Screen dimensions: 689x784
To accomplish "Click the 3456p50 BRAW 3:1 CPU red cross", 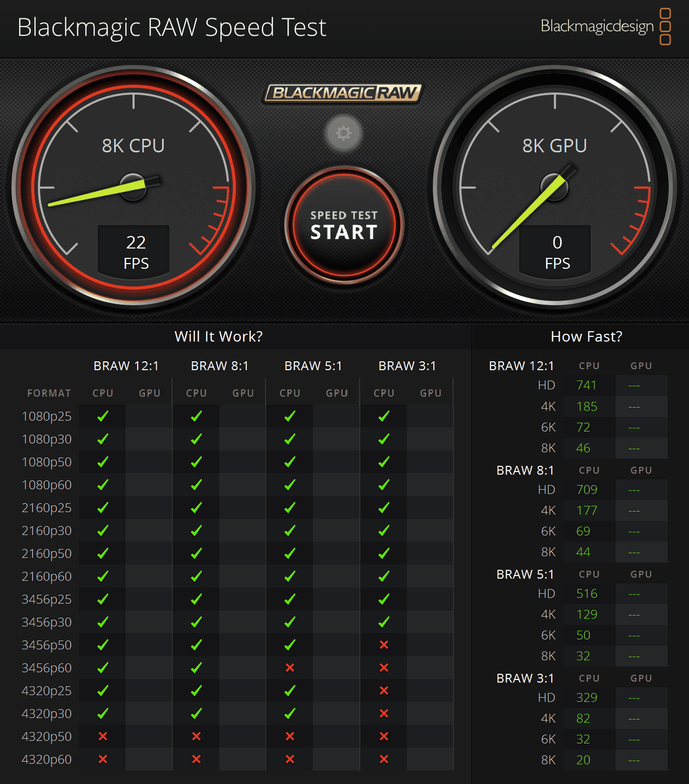I will point(384,645).
